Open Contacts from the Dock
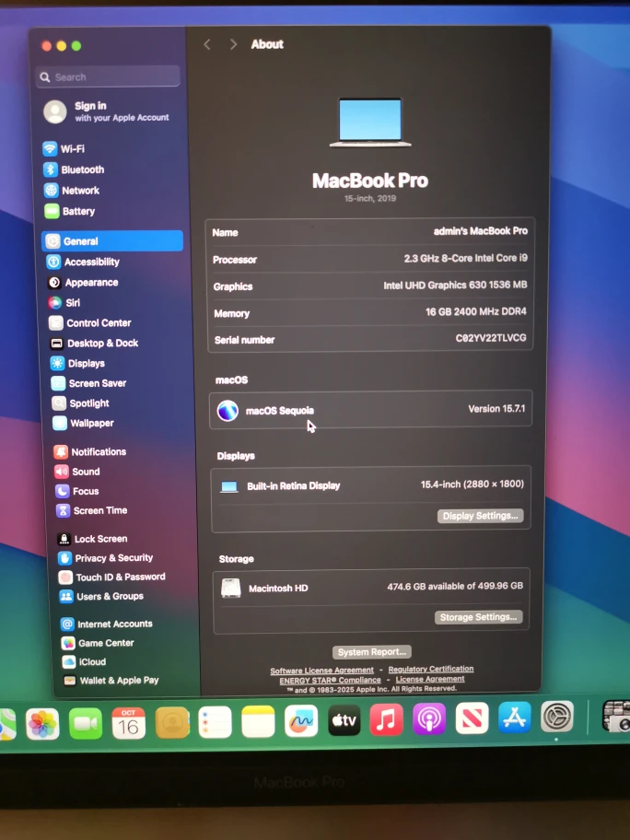Viewport: 630px width, 840px height. (172, 723)
